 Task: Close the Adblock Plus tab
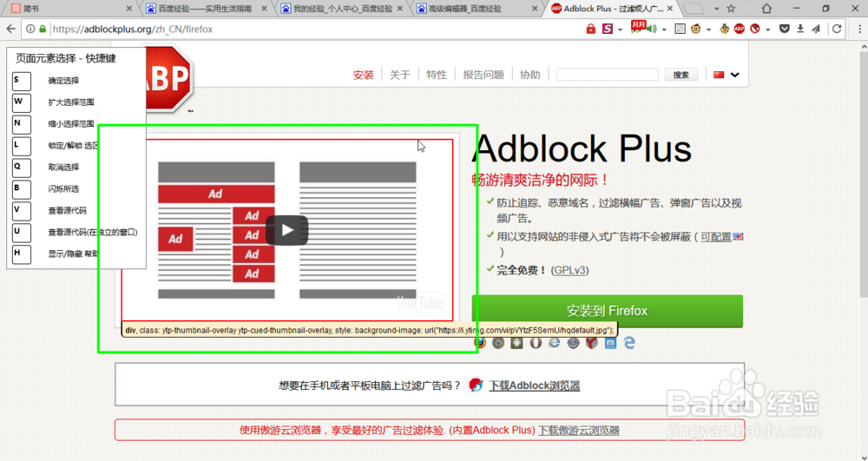point(670,9)
